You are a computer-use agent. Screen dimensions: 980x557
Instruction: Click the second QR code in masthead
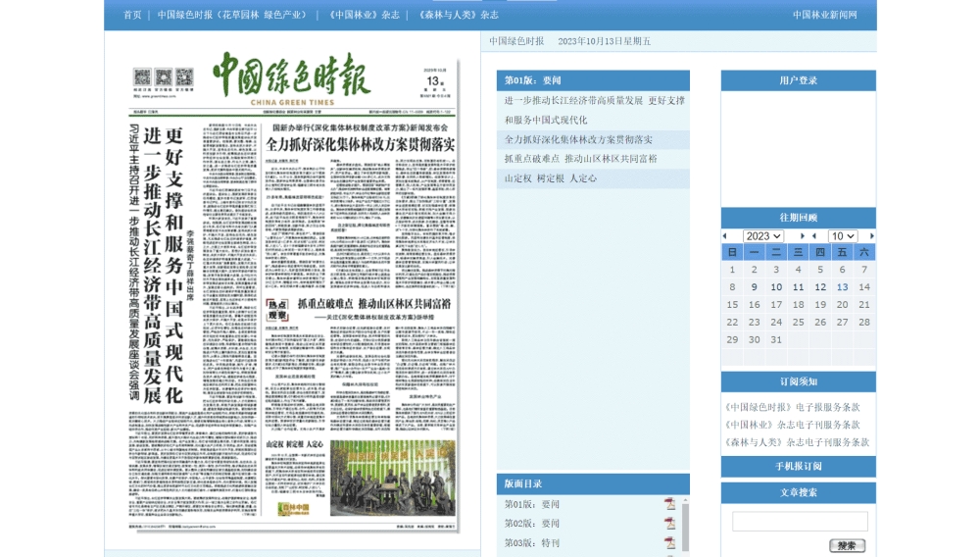[163, 76]
